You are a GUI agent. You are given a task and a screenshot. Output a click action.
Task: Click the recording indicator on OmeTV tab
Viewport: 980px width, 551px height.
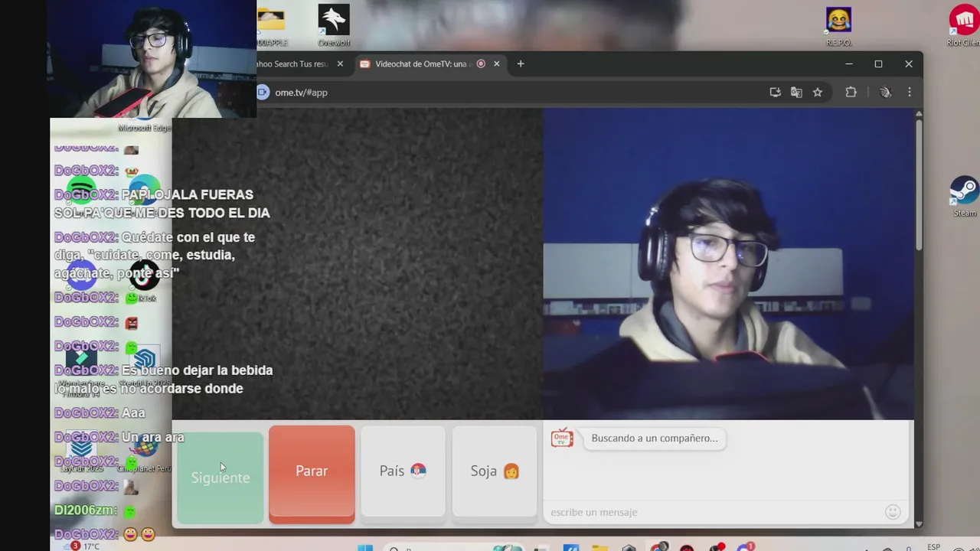click(481, 64)
